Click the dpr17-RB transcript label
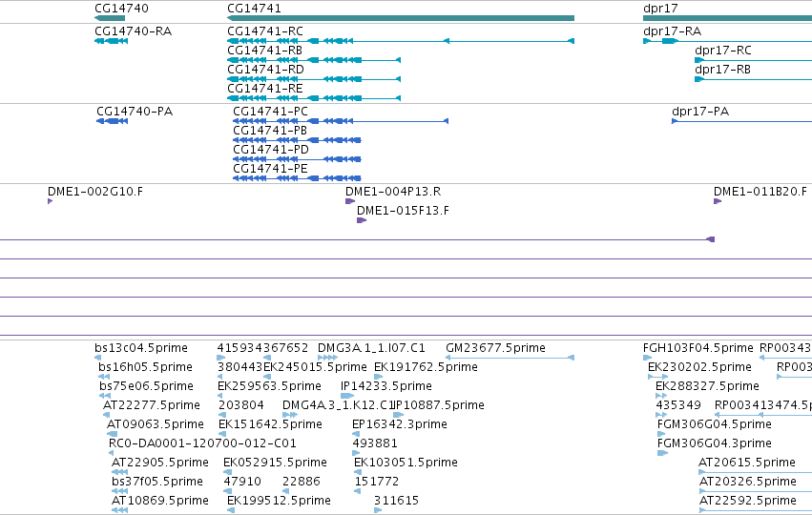 pos(722,70)
